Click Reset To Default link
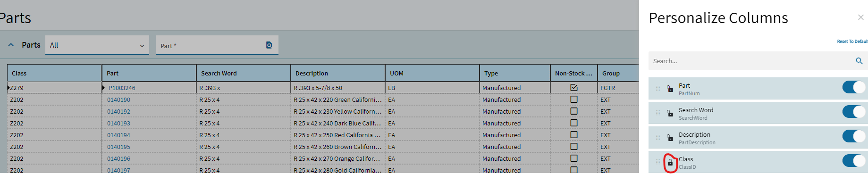Image resolution: width=868 pixels, height=174 pixels. coord(852,41)
